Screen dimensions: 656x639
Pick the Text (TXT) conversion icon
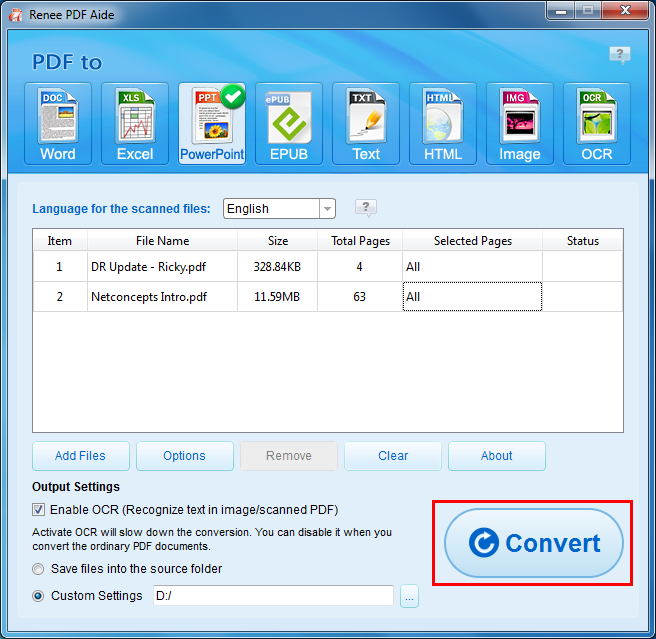366,123
